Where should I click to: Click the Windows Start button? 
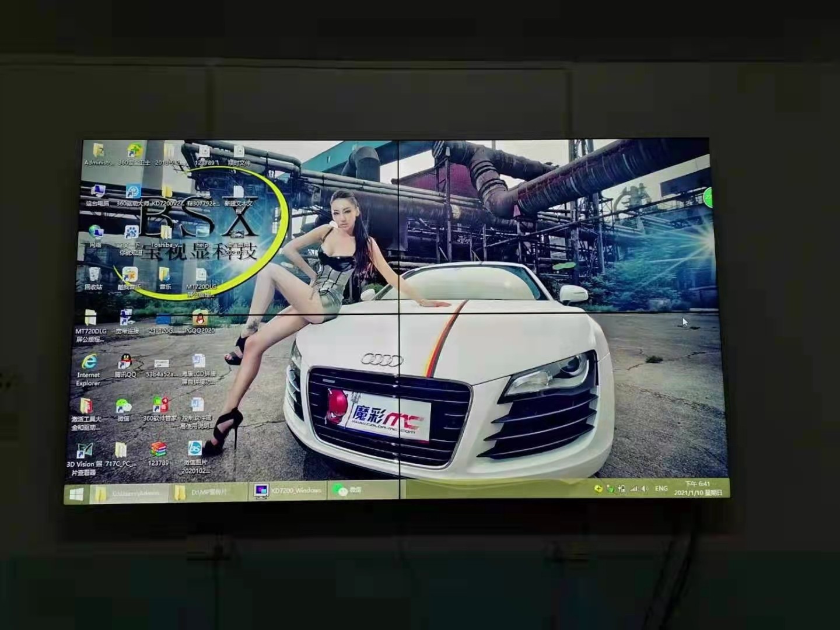[76, 494]
